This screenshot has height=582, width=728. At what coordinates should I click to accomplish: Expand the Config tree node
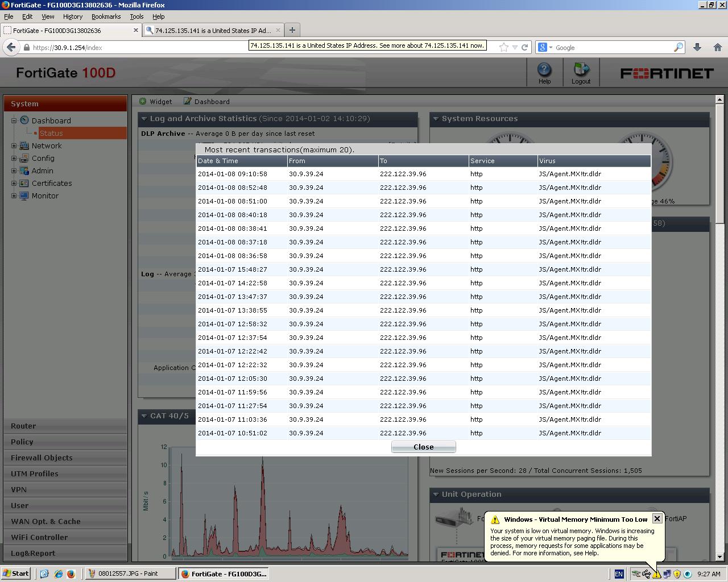tap(14, 158)
